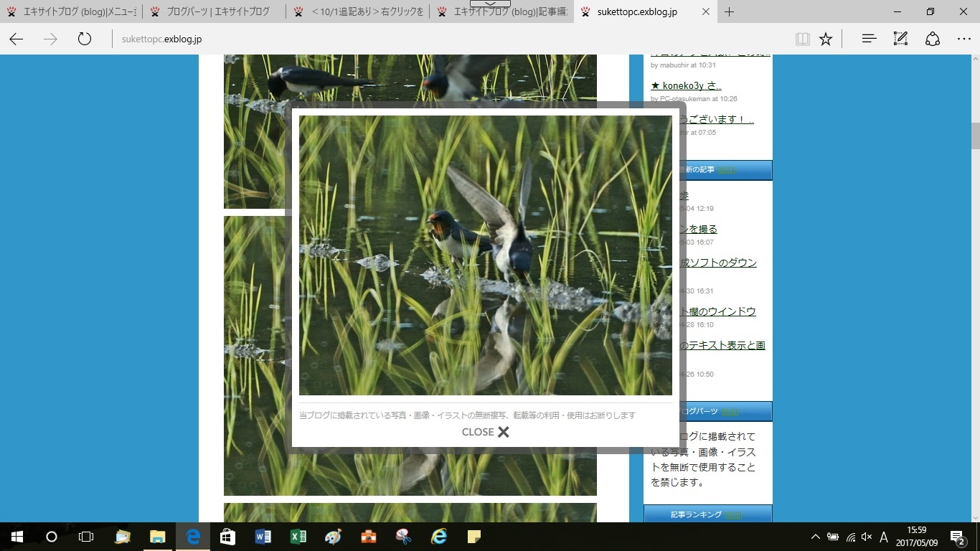Show tab previews chevron

490,4
